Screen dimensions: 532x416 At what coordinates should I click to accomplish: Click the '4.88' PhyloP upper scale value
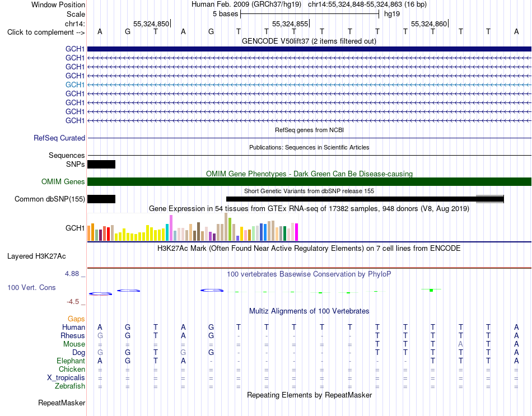72,274
